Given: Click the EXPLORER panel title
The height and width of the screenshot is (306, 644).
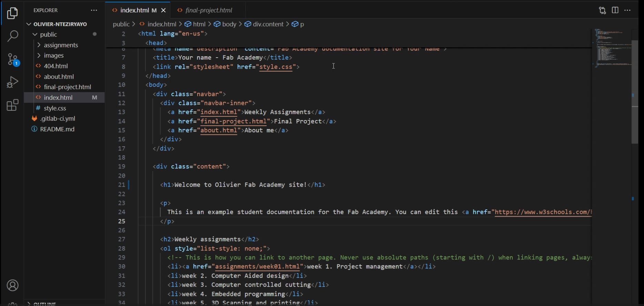Looking at the screenshot, I should click(46, 10).
